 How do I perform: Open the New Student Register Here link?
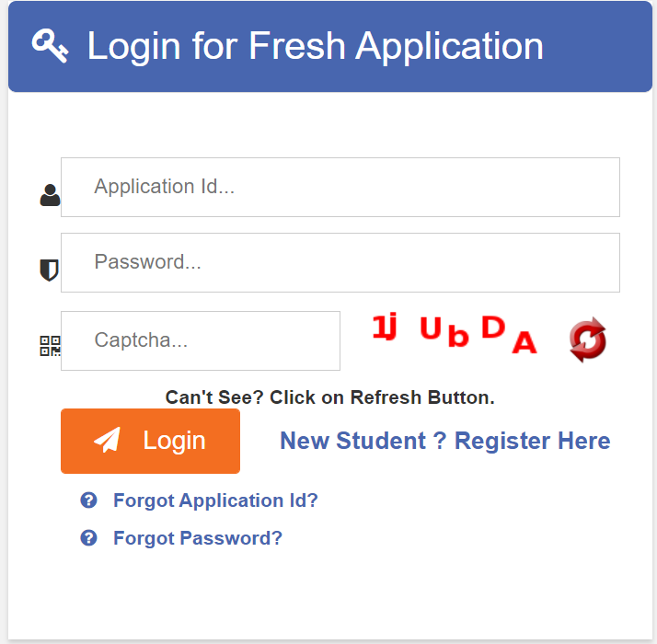(445, 441)
